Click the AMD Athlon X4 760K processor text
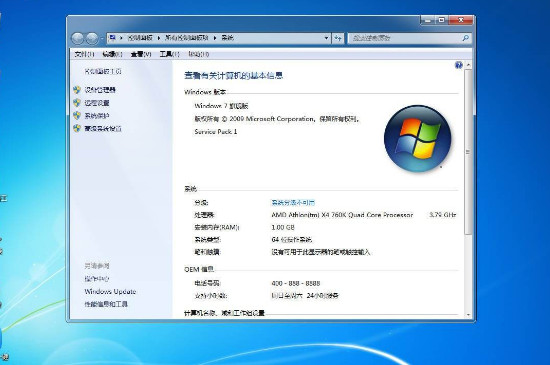 [342, 215]
